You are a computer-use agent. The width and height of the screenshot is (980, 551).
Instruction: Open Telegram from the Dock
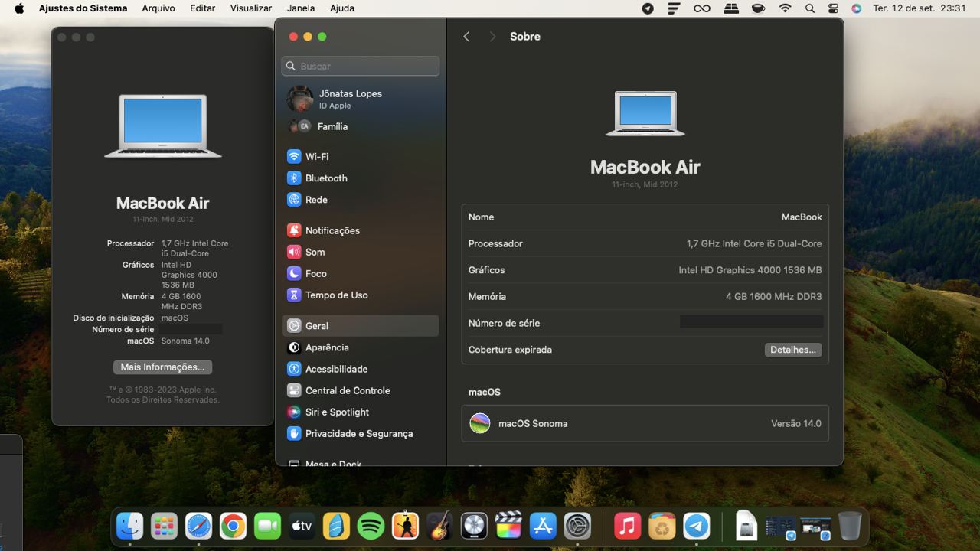696,526
